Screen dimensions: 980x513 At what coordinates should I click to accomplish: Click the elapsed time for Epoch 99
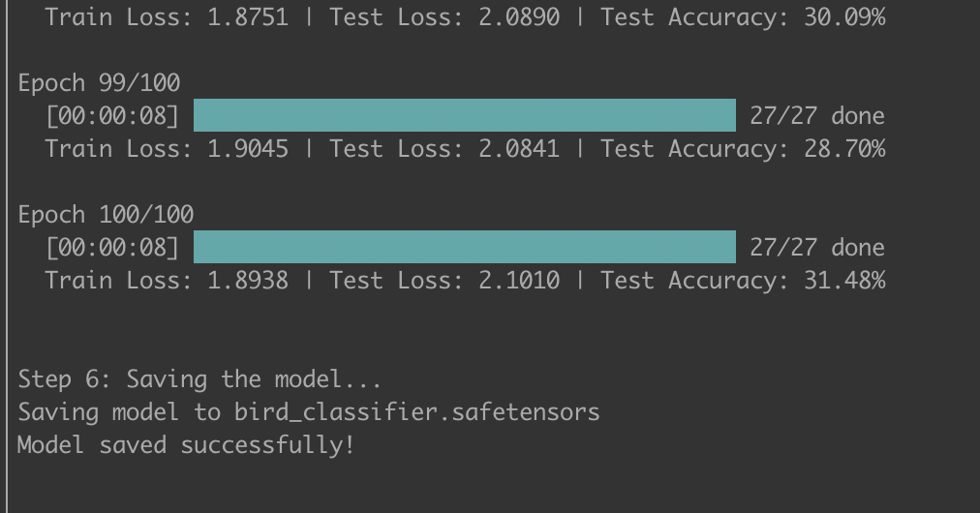[x=111, y=116]
